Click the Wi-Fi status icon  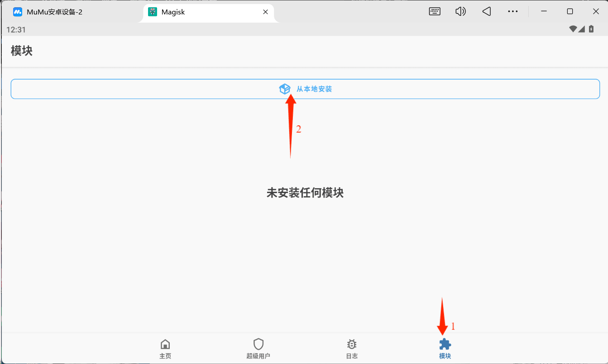pyautogui.click(x=574, y=29)
